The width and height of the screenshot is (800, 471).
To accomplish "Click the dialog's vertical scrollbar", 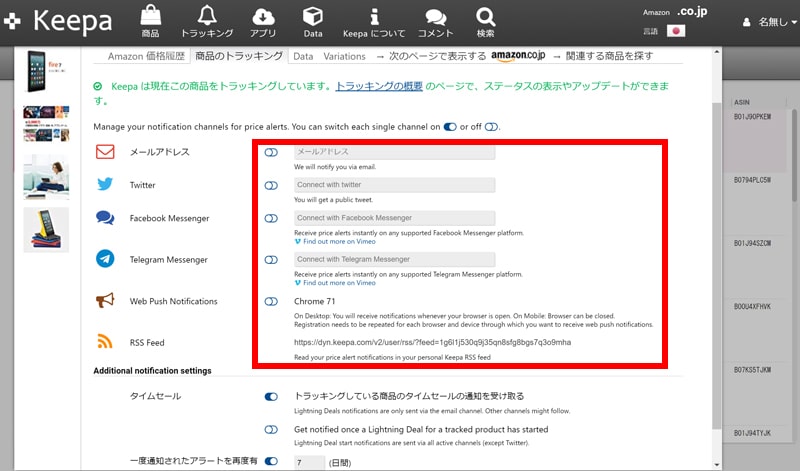I will pos(717,265).
